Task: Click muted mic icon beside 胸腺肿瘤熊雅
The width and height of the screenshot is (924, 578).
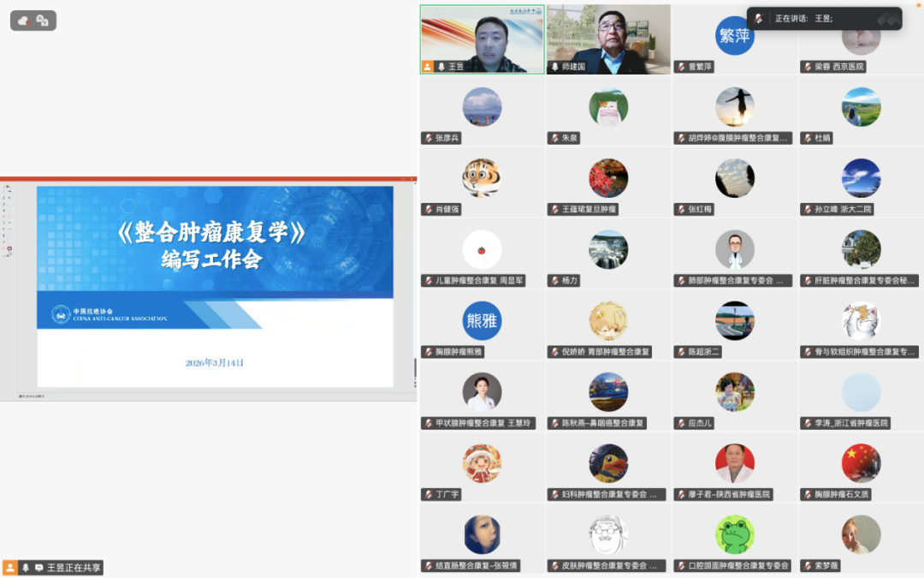Action: (429, 352)
